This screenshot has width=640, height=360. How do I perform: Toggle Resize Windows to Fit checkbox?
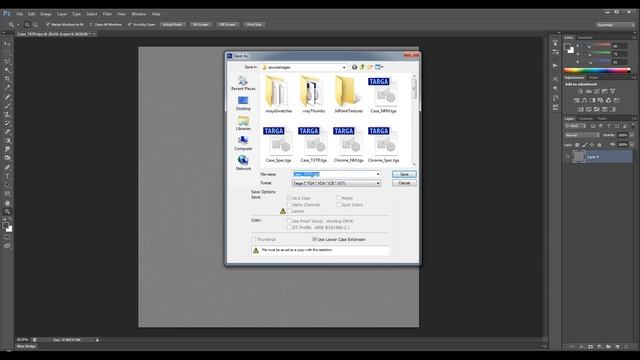point(48,24)
